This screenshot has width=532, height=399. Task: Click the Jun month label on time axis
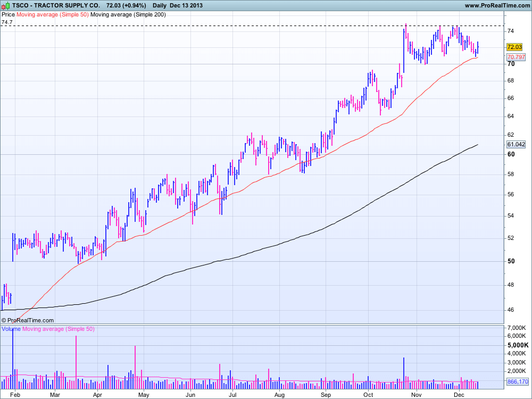190,395
